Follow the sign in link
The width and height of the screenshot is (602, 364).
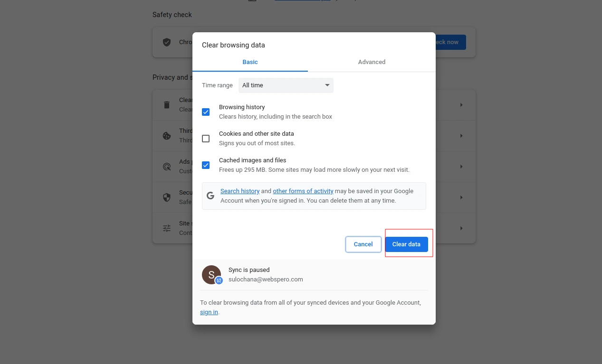tap(209, 312)
